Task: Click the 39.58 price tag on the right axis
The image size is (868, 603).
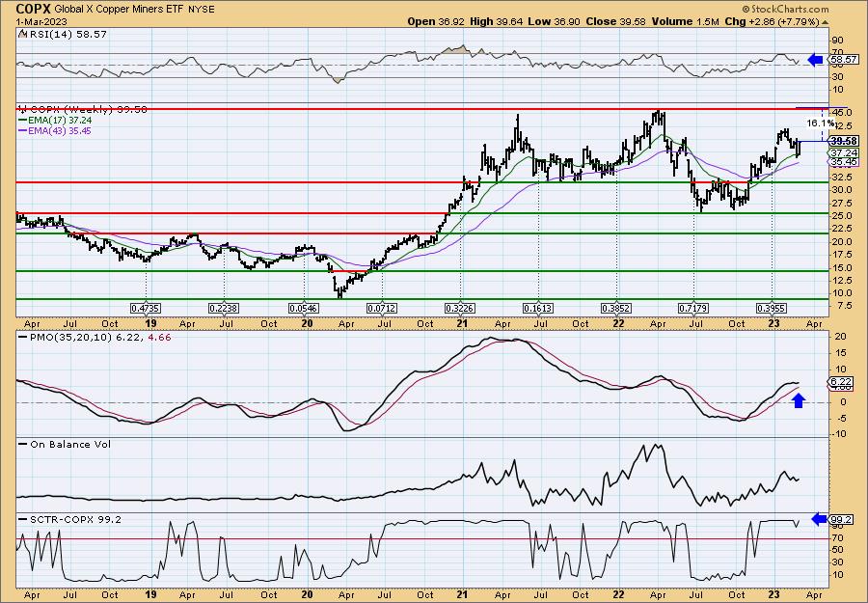Action: click(x=844, y=141)
